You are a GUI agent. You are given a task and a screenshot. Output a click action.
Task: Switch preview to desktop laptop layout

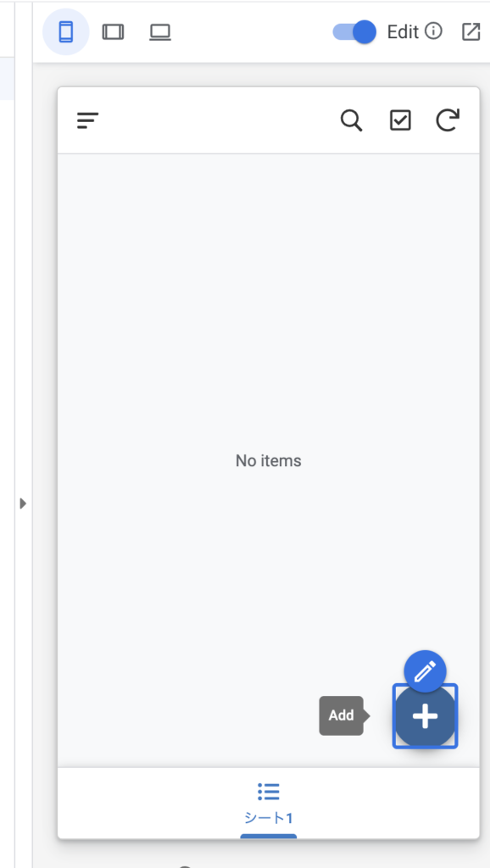point(160,32)
